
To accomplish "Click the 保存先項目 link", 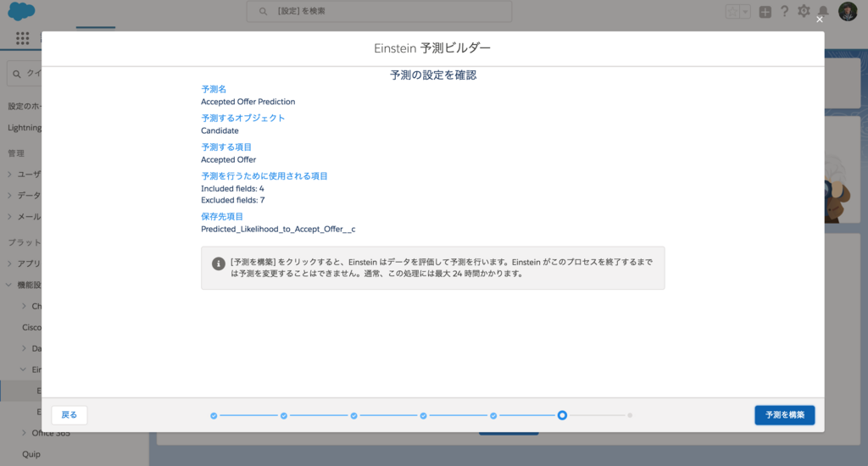I will pyautogui.click(x=222, y=216).
